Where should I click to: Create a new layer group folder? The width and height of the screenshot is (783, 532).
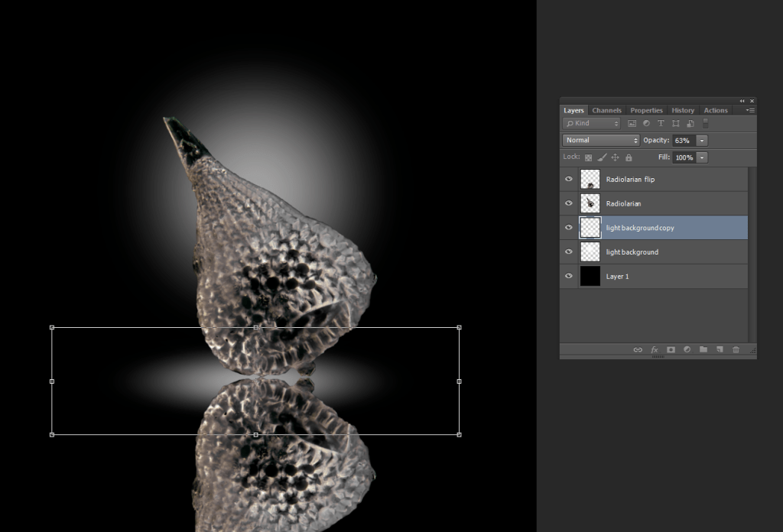703,350
